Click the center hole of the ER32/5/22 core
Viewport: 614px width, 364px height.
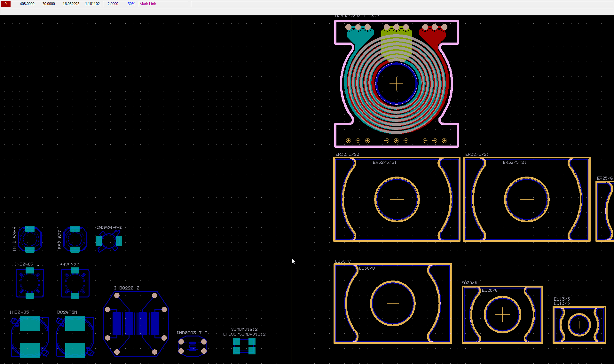(397, 199)
